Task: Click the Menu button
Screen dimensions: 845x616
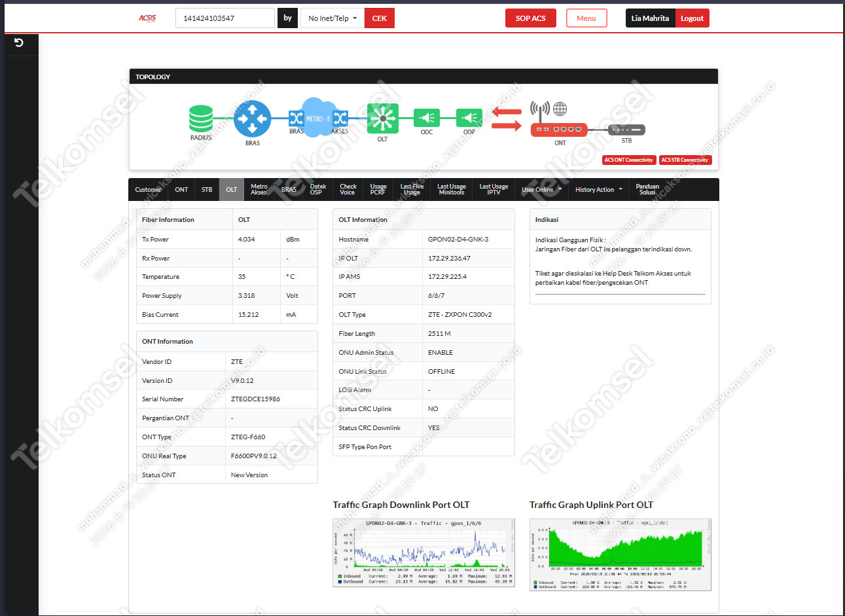Action: click(586, 18)
